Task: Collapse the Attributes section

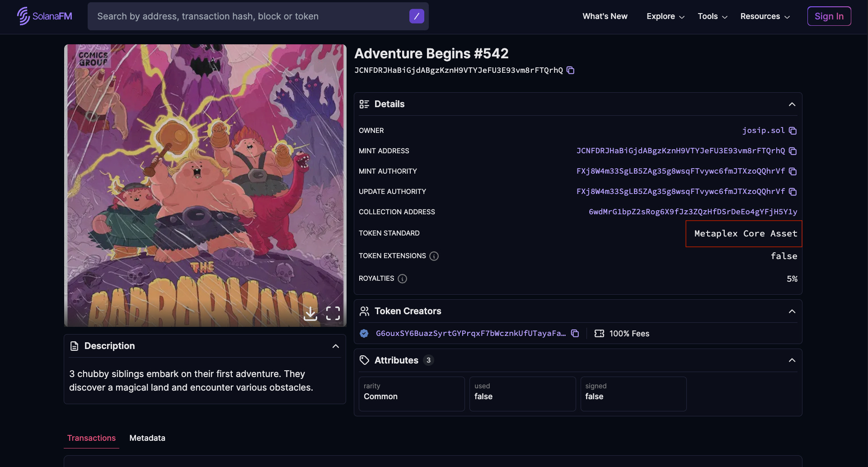Action: click(792, 360)
